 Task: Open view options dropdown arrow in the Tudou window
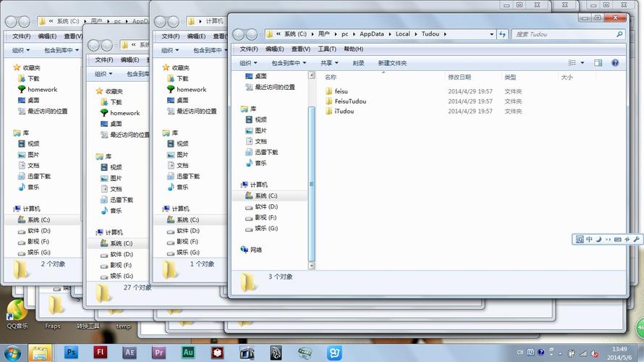point(582,63)
